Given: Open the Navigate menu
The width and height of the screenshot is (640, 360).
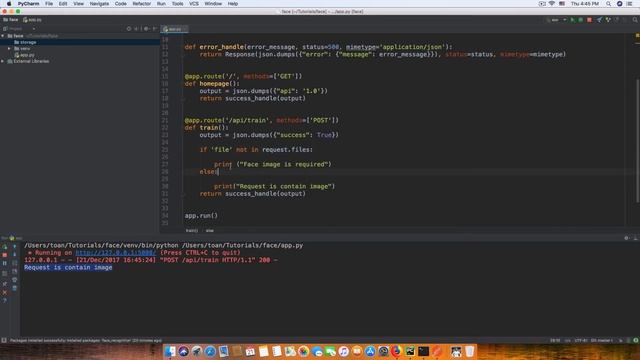Looking at the screenshot, I should (99, 4).
